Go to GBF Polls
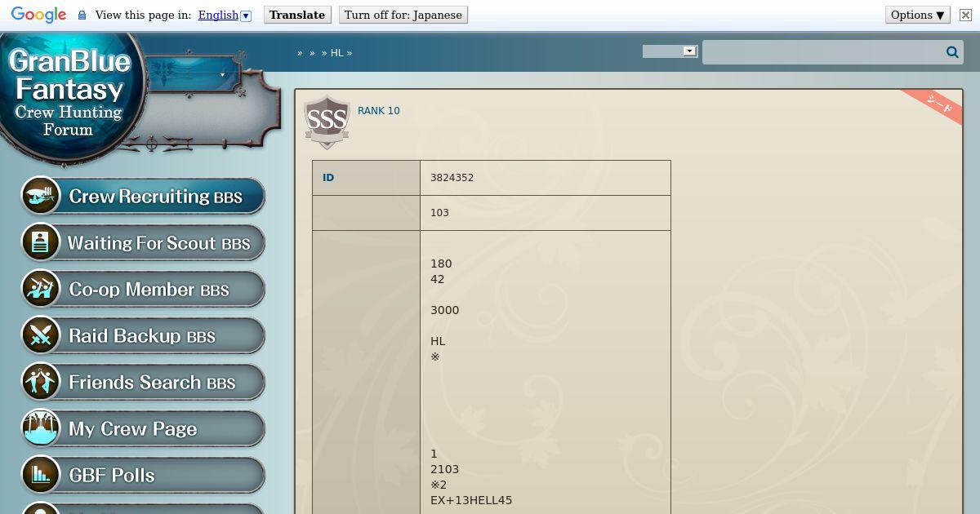Screen dimensions: 980x514 pyautogui.click(x=143, y=476)
